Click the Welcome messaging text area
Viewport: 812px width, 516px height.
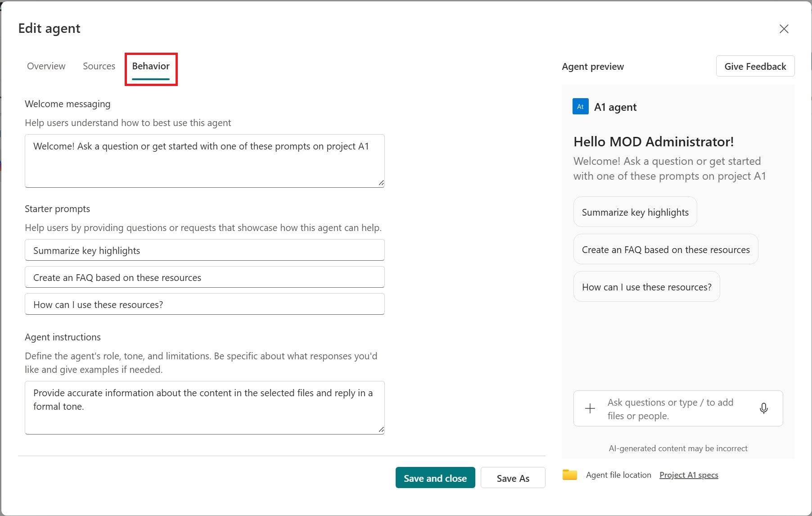204,161
